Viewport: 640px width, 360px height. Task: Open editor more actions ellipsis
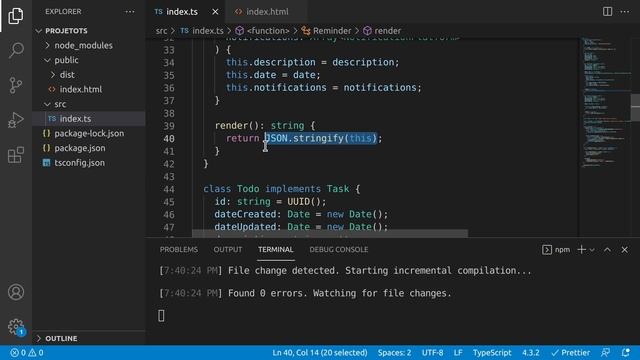[x=625, y=11]
